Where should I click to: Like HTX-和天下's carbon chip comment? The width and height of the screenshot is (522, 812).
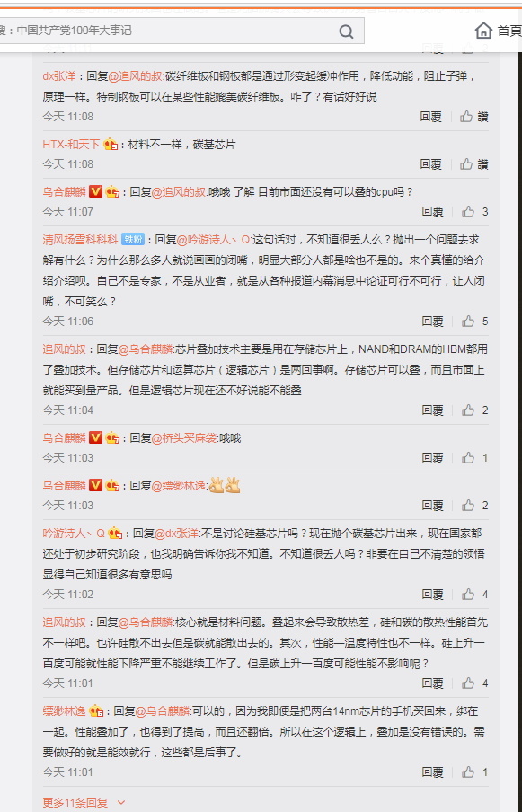point(466,164)
